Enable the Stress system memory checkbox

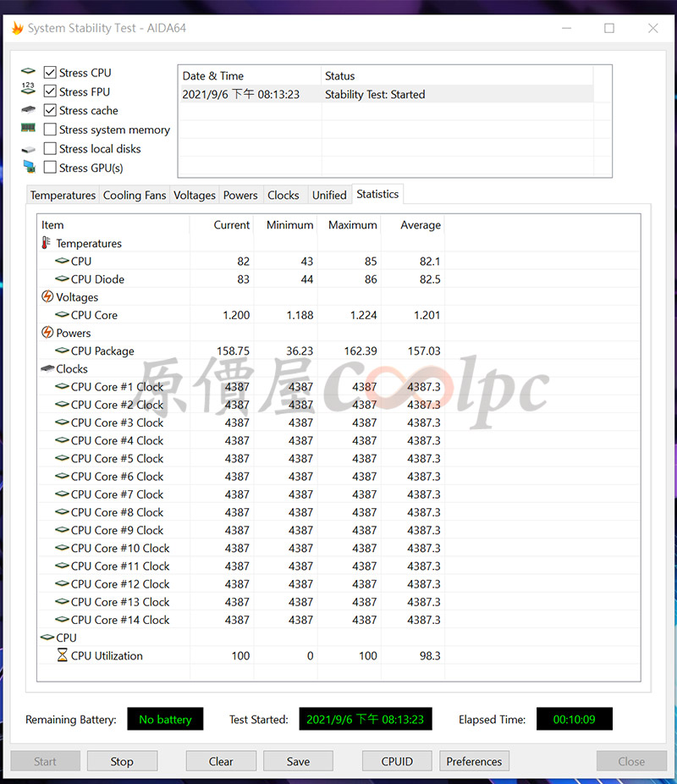pos(50,130)
